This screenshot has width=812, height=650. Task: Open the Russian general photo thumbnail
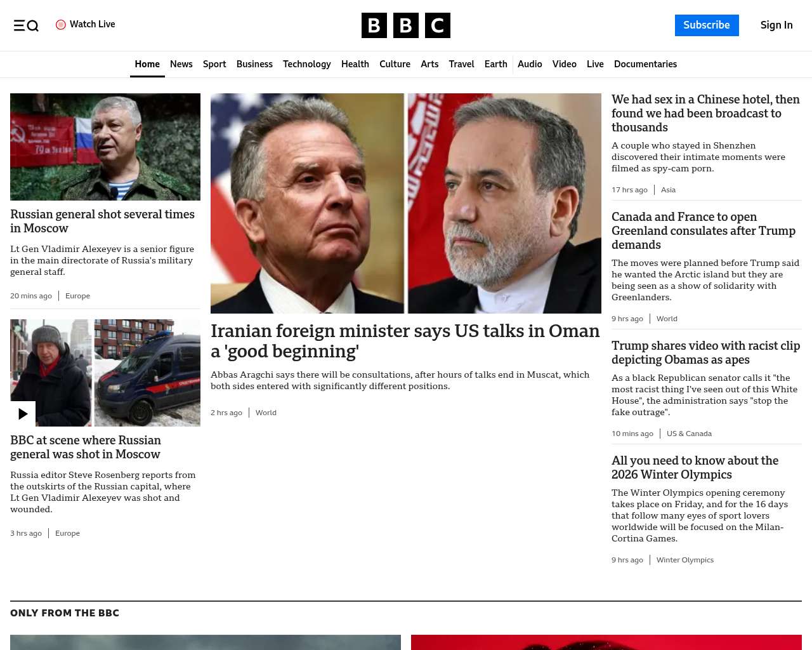click(105, 147)
